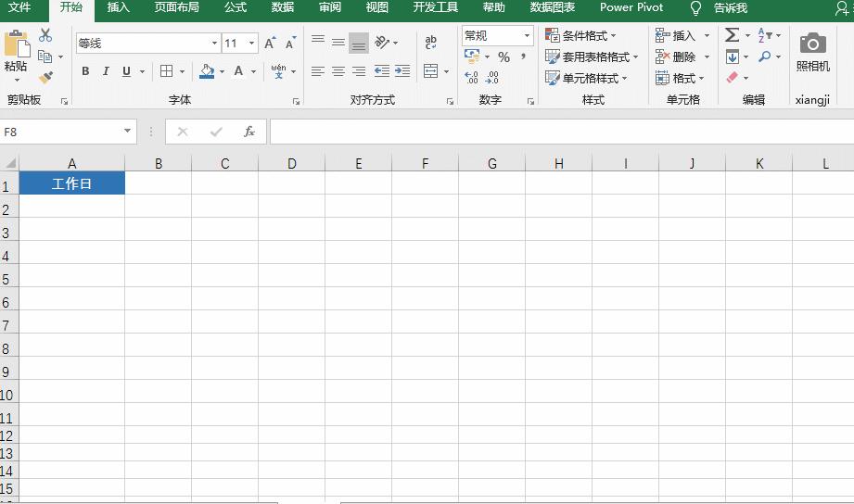Viewport: 854px width, 504px height.
Task: Select top vertical alignment
Action: coord(318,42)
